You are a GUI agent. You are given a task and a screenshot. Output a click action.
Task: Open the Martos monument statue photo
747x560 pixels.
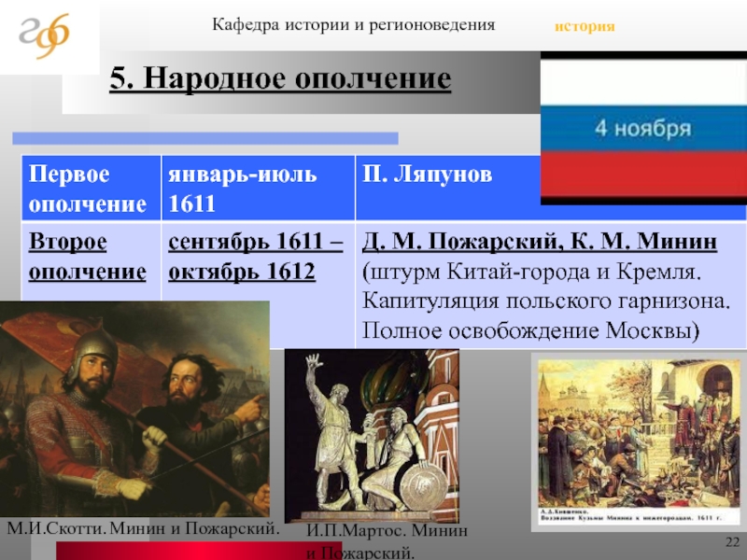371,434
